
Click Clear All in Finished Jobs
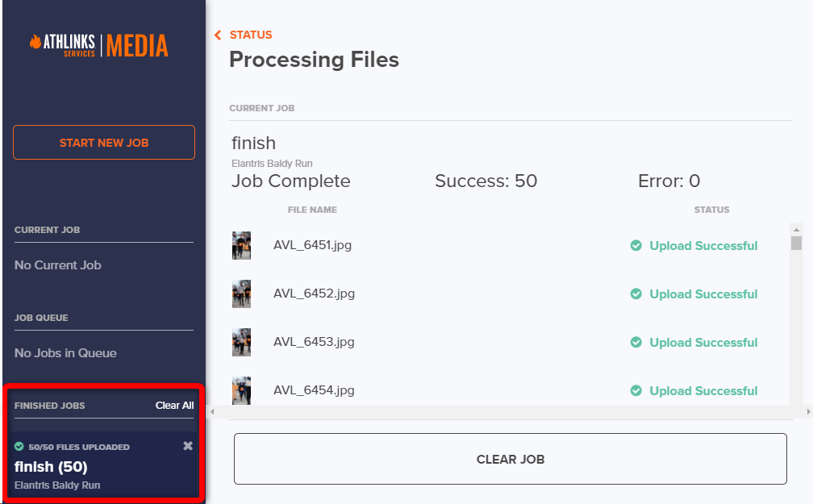(174, 406)
